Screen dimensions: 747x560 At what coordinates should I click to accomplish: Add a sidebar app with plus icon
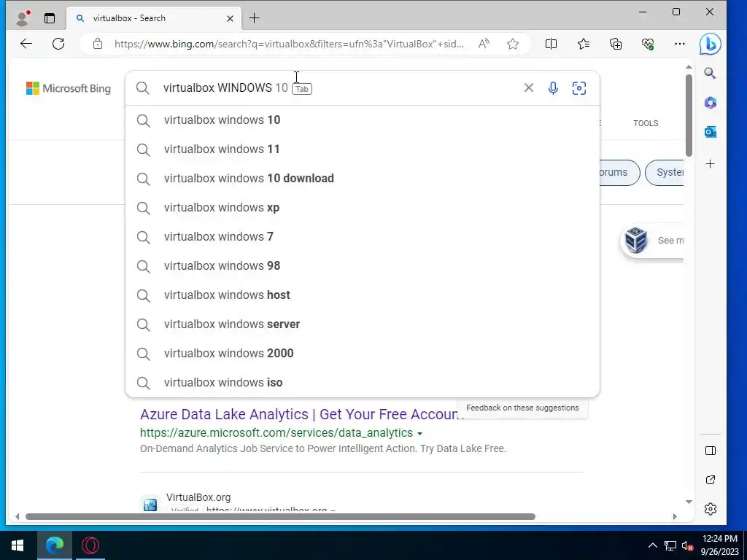click(710, 164)
